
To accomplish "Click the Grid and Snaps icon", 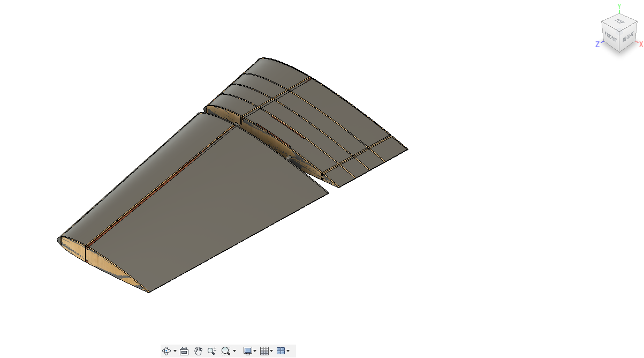I will [x=264, y=351].
